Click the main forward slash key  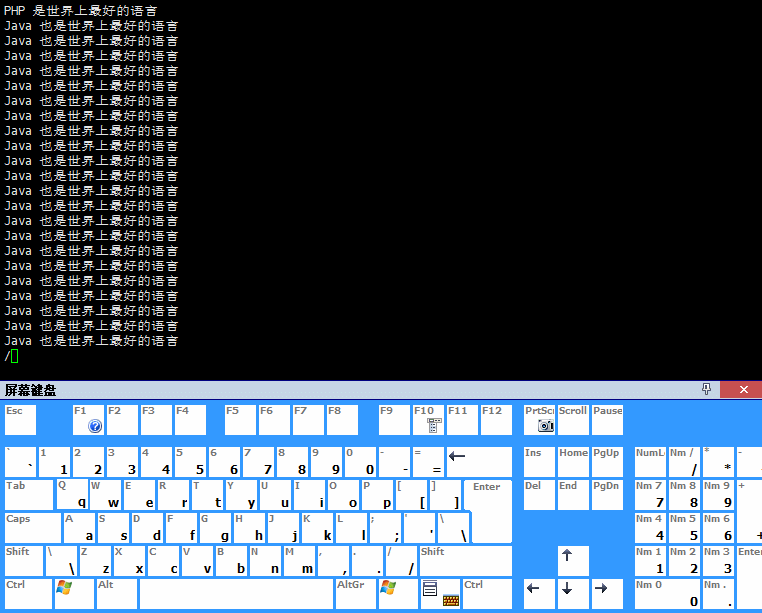point(401,560)
